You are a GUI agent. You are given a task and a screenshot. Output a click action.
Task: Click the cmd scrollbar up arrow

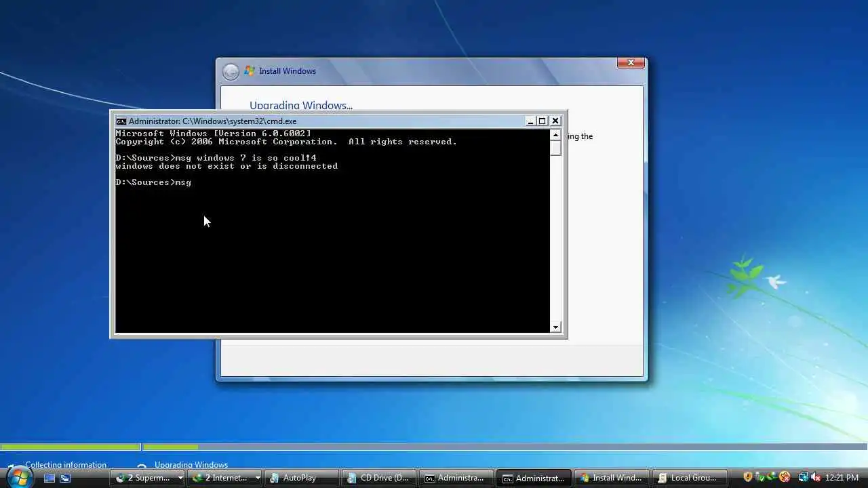point(555,134)
